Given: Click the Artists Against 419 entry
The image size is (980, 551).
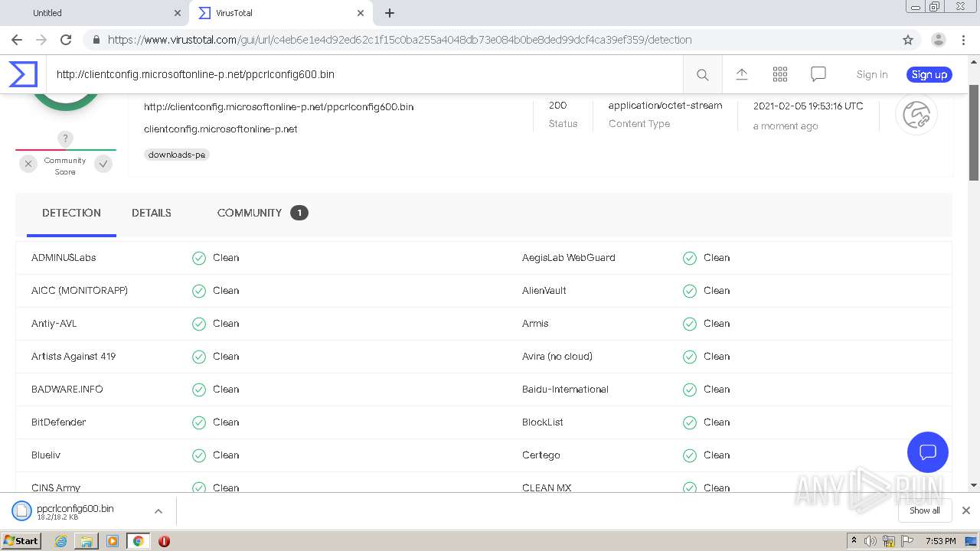Looking at the screenshot, I should [73, 357].
